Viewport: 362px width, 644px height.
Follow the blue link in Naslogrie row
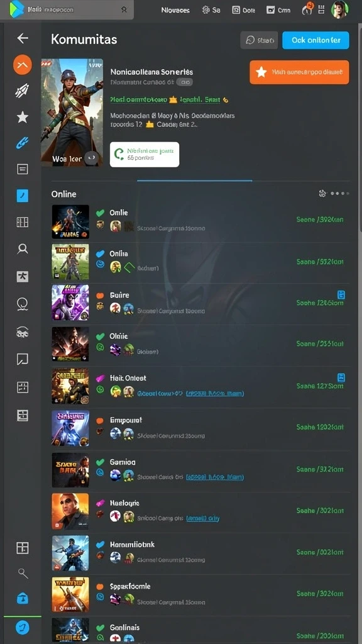[203, 518]
